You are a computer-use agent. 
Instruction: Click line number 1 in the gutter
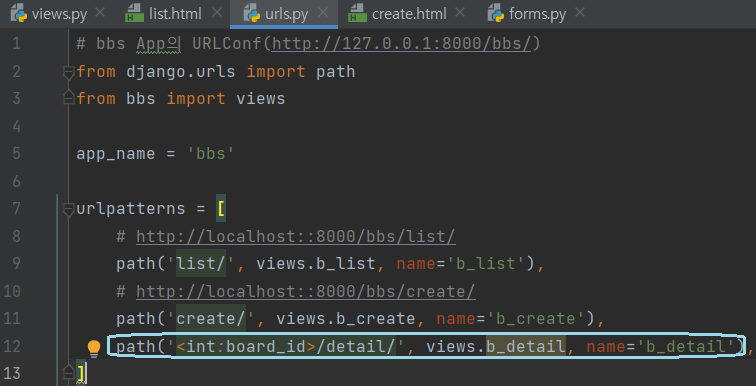[x=17, y=44]
